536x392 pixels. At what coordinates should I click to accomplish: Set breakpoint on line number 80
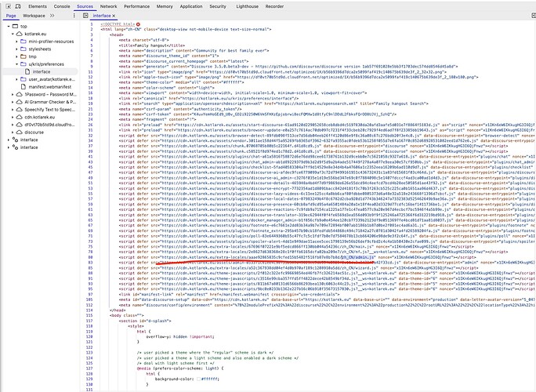[x=91, y=257]
